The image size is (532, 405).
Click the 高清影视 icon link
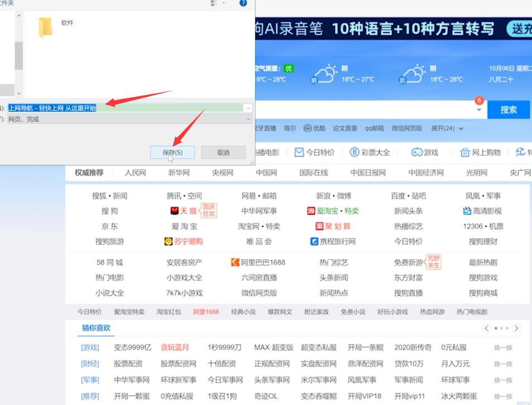coord(482,211)
